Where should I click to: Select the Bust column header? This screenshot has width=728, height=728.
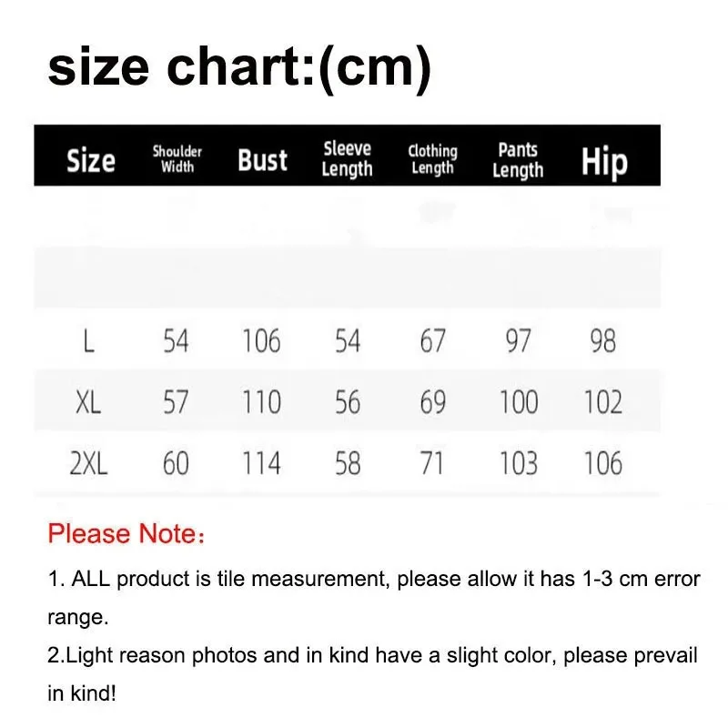pyautogui.click(x=262, y=161)
